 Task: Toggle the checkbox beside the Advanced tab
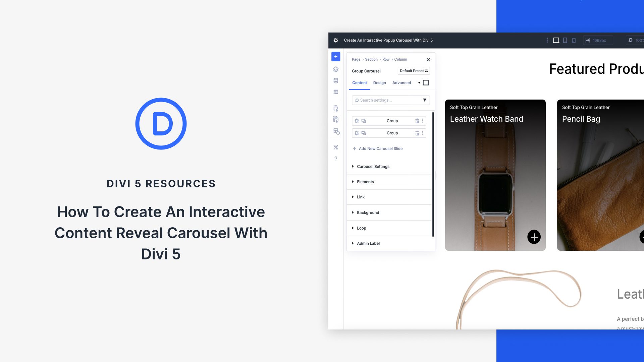pyautogui.click(x=426, y=82)
